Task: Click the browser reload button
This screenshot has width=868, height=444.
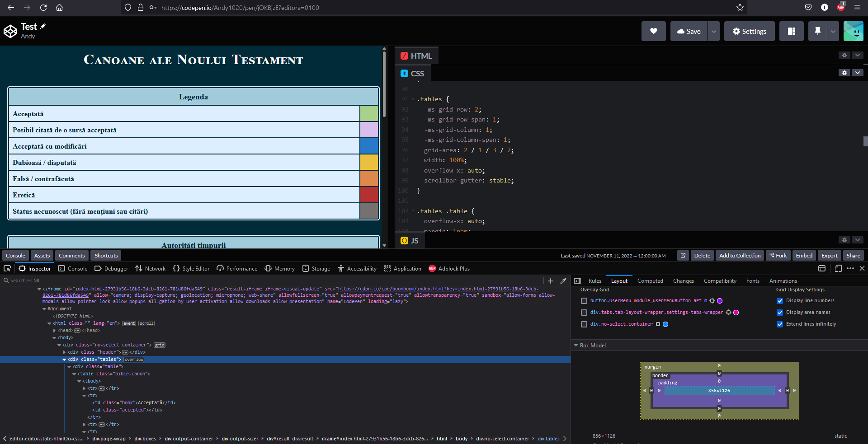Action: [x=43, y=7]
